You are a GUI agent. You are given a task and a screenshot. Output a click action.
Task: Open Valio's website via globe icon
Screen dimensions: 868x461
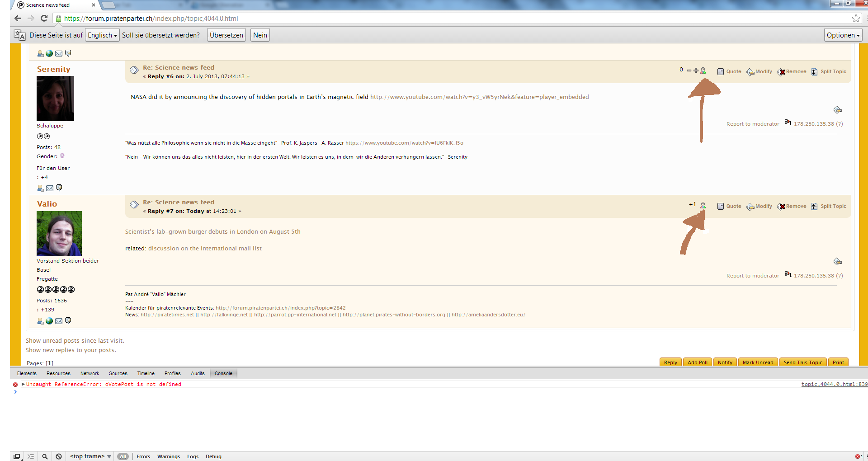(49, 321)
